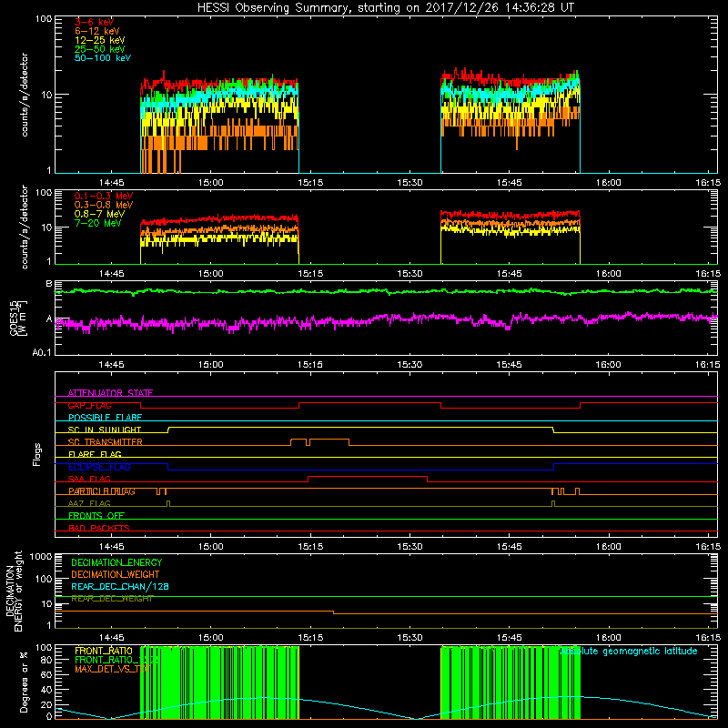Click 16:15 time label under the GOES15 panel
The image size is (728, 728).
pos(708,365)
